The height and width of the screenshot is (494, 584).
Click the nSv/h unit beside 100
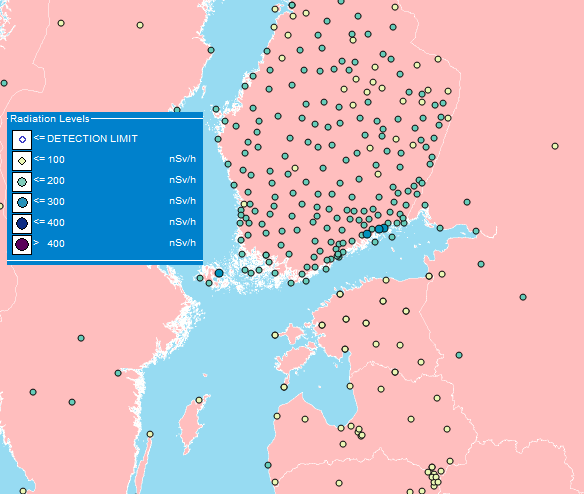(x=182, y=159)
